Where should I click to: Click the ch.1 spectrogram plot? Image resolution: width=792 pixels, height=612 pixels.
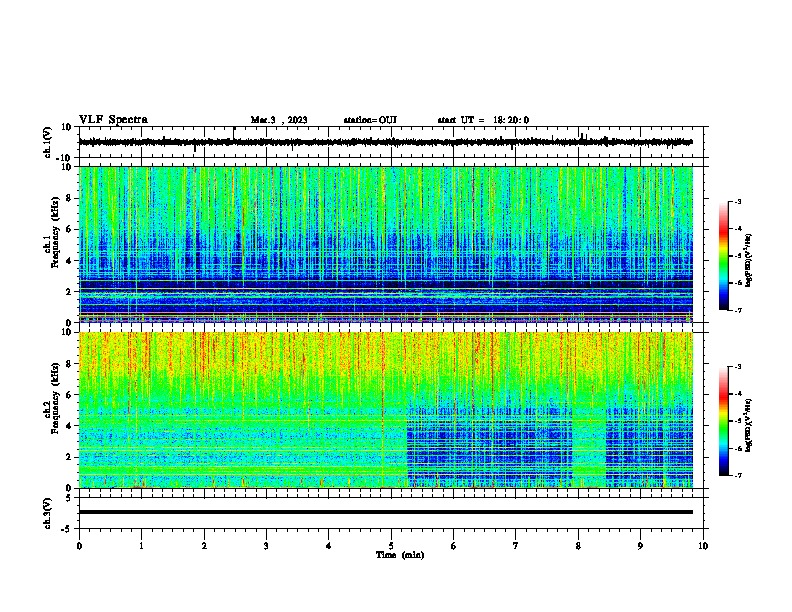(386, 244)
